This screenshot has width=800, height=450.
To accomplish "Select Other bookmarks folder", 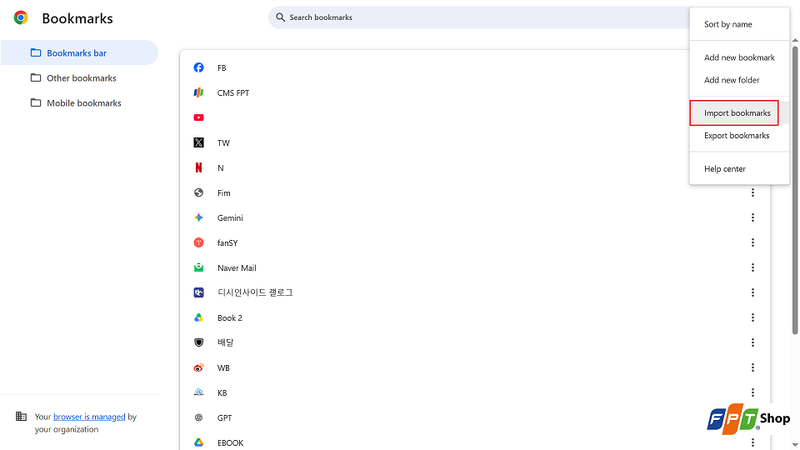I will click(x=80, y=78).
